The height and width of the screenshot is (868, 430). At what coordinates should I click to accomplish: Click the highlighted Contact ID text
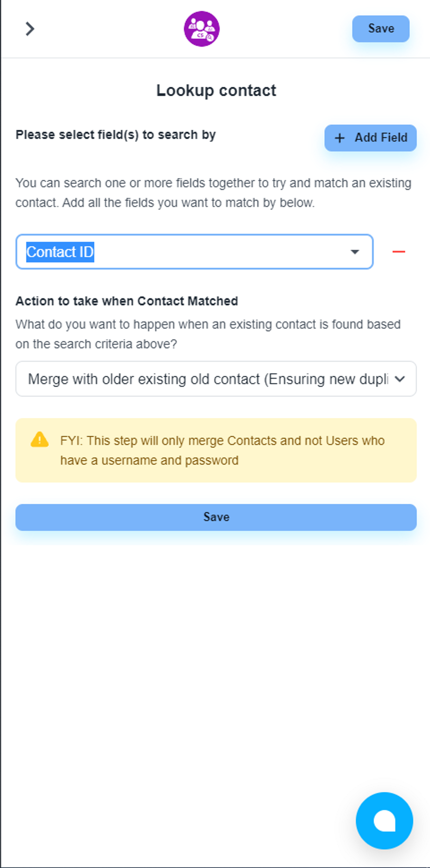point(60,252)
